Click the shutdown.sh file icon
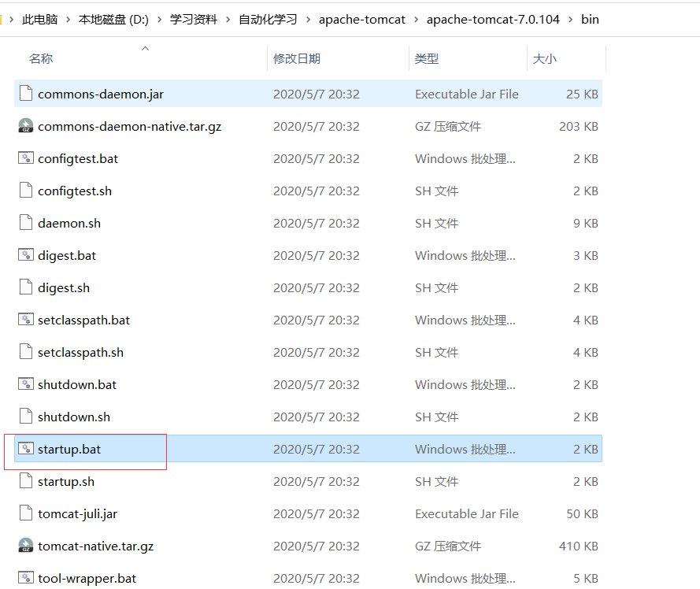 26,417
